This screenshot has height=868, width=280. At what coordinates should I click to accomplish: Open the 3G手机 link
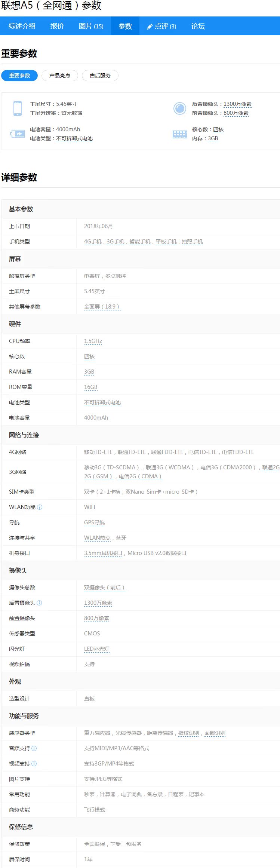tap(116, 242)
